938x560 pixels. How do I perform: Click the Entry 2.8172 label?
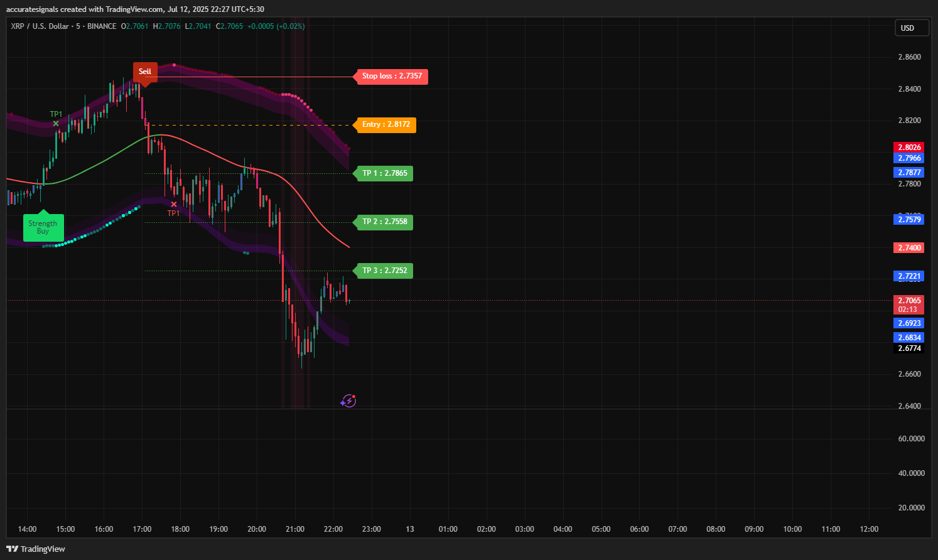385,124
